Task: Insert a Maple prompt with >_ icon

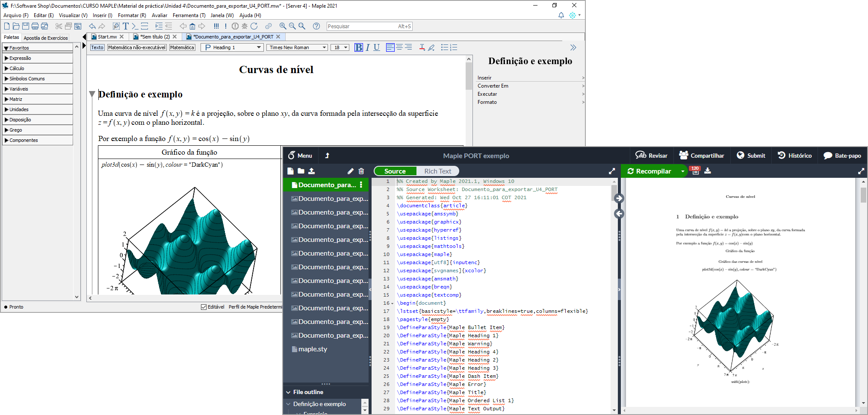Action: pyautogui.click(x=135, y=26)
